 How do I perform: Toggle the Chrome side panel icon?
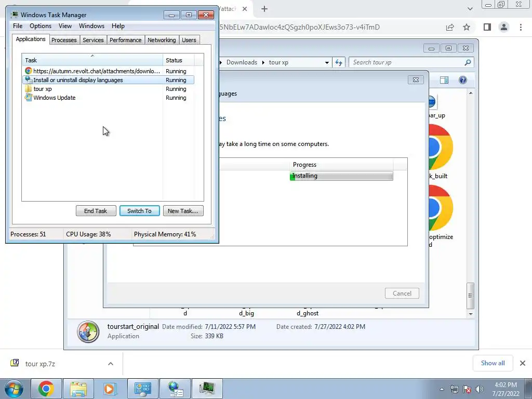[487, 27]
